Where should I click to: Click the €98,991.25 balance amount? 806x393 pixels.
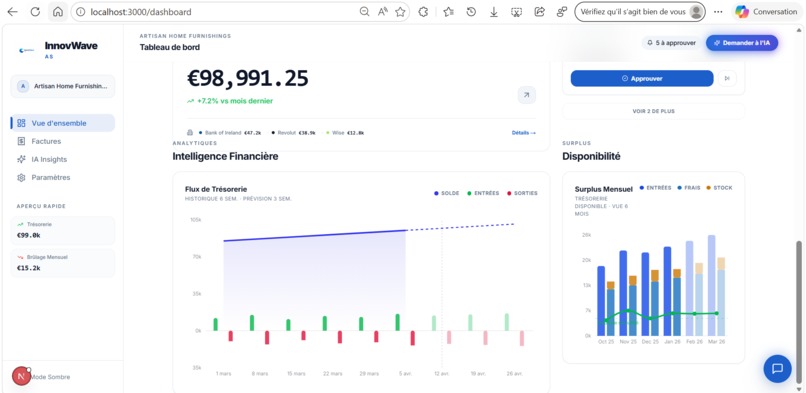247,78
